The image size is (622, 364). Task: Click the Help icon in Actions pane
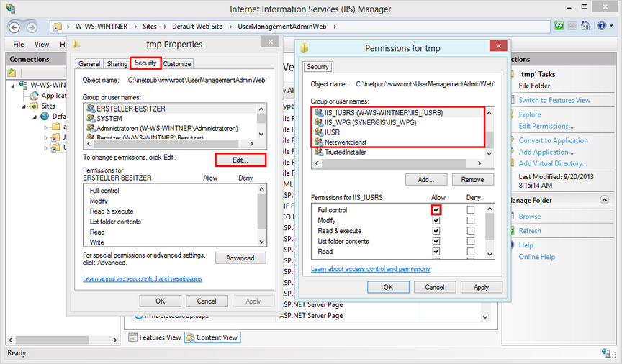pyautogui.click(x=512, y=245)
